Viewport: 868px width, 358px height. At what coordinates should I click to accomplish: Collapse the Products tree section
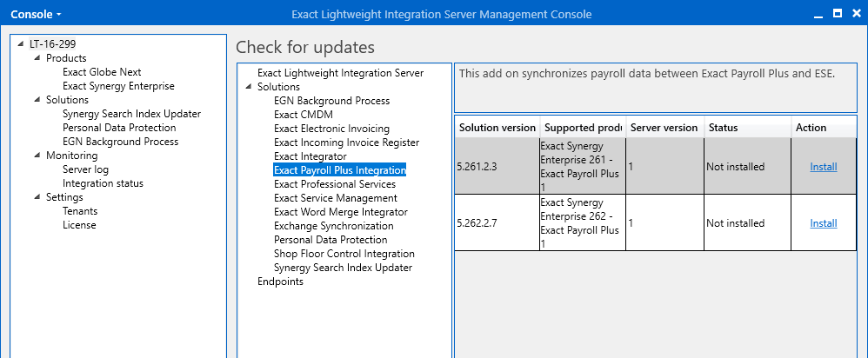pyautogui.click(x=37, y=58)
